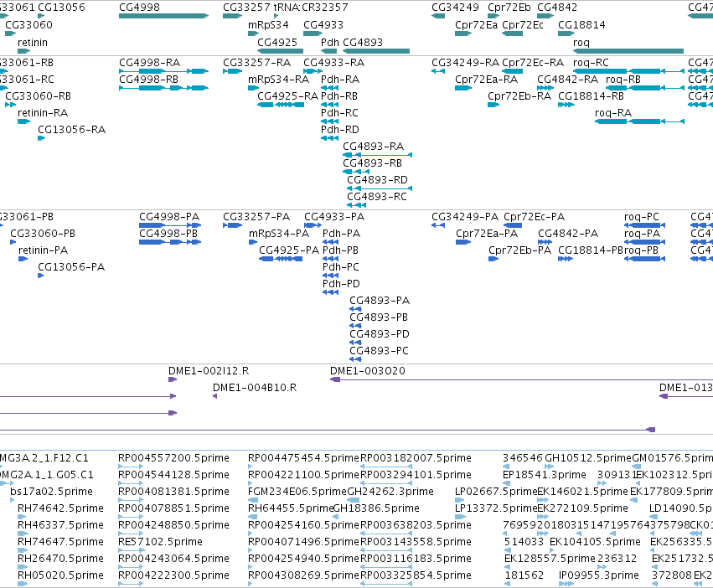Open the CG4893-PC protein label
713x588 pixels.
pos(379,351)
